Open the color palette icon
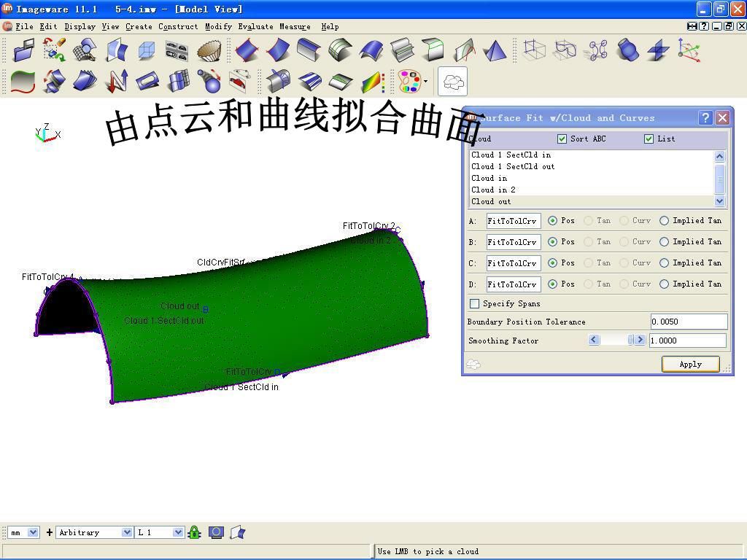The image size is (747, 560). 409,82
